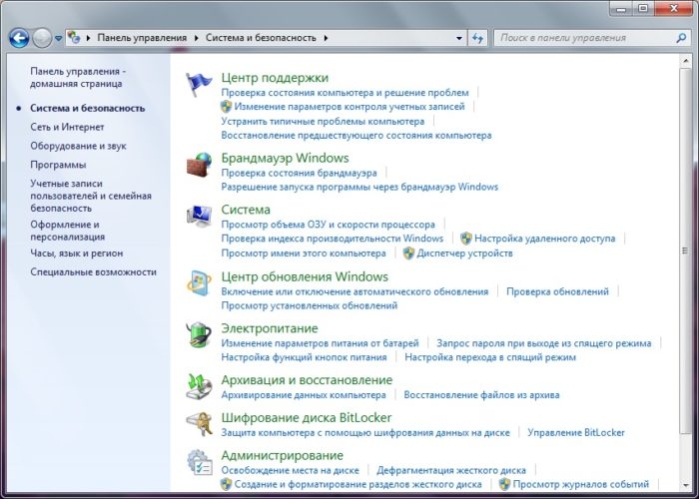This screenshot has width=699, height=499.
Task: Click the Электропитание battery icon
Action: point(199,335)
